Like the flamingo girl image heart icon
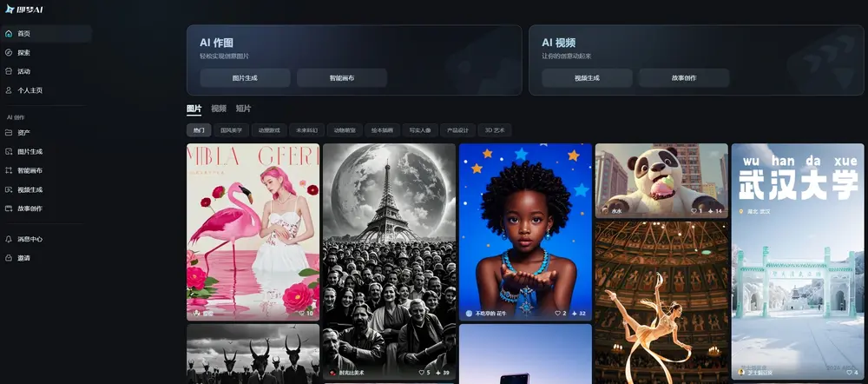The image size is (868, 384). tap(302, 313)
